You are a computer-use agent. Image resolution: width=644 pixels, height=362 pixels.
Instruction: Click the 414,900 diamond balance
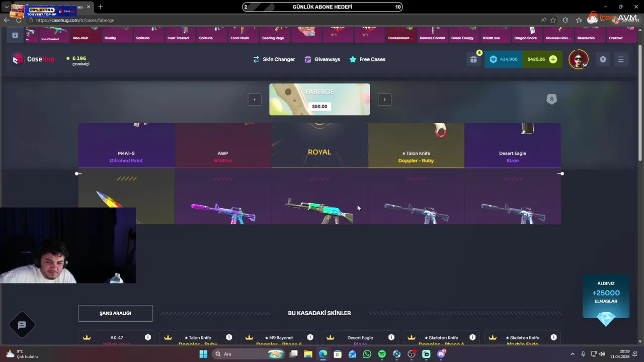504,59
